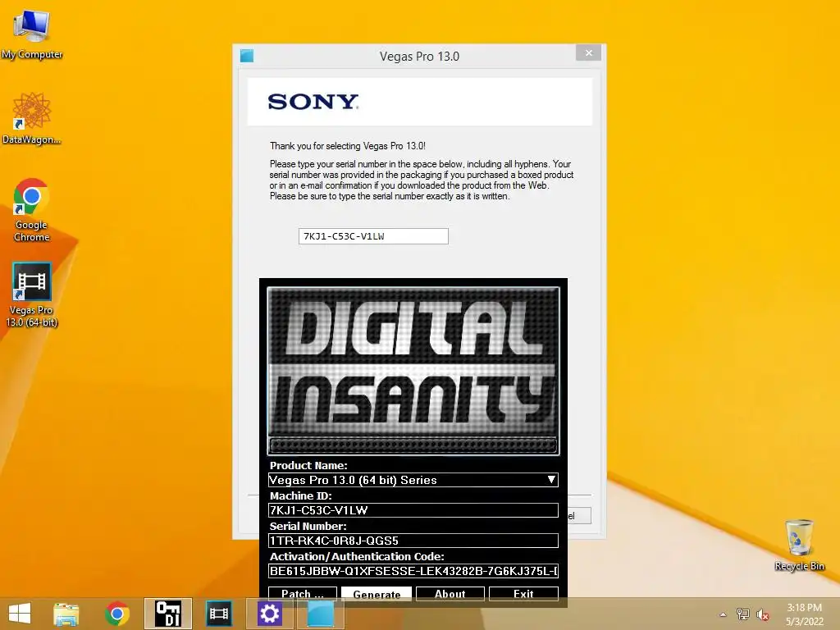Open the My Computer desktop icon
This screenshot has height=630, width=840.
pos(32,34)
